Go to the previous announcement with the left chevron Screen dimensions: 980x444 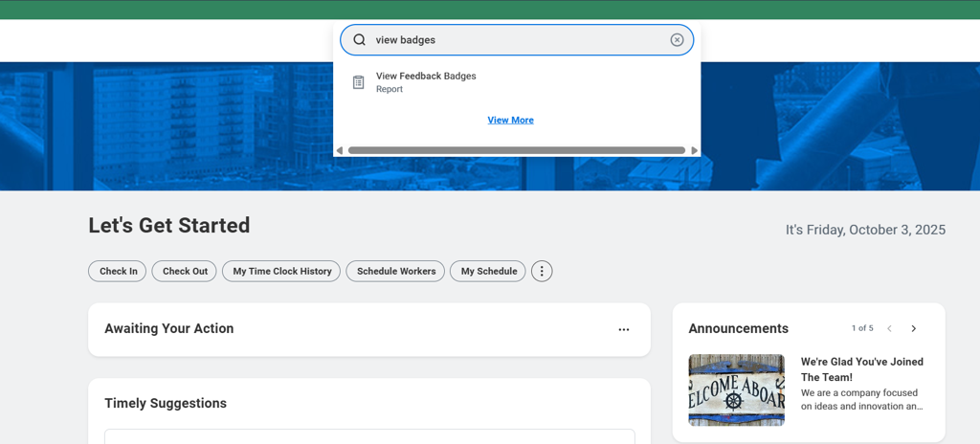click(889, 329)
